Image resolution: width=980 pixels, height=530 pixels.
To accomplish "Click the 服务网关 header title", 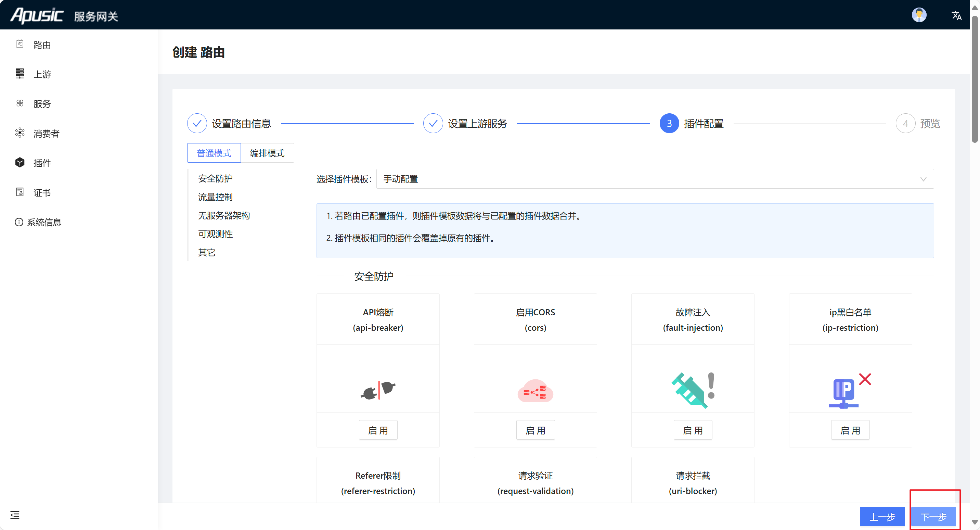I will point(96,16).
